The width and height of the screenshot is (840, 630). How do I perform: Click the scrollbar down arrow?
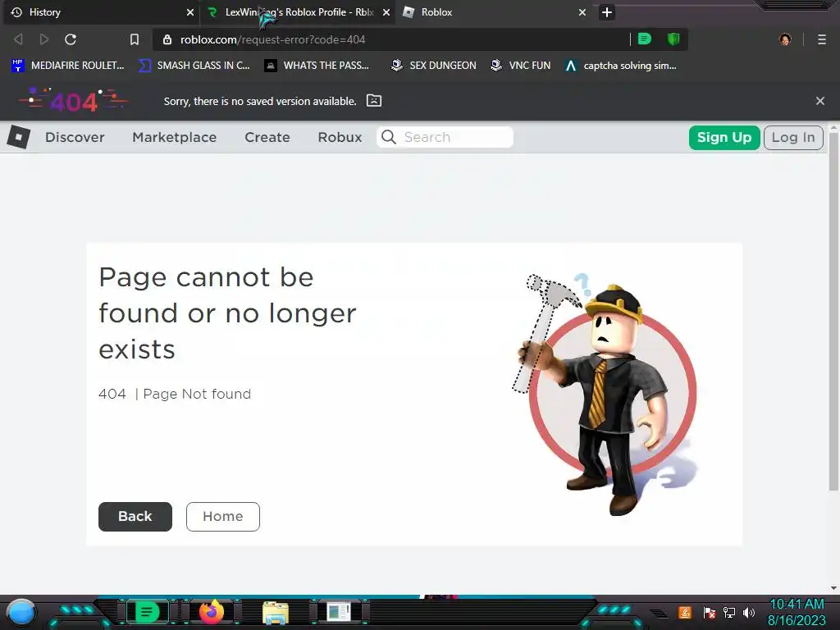point(833,587)
